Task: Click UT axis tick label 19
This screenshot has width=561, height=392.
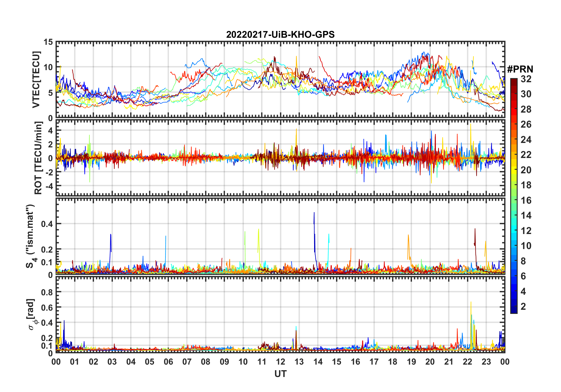Action: [x=411, y=362]
